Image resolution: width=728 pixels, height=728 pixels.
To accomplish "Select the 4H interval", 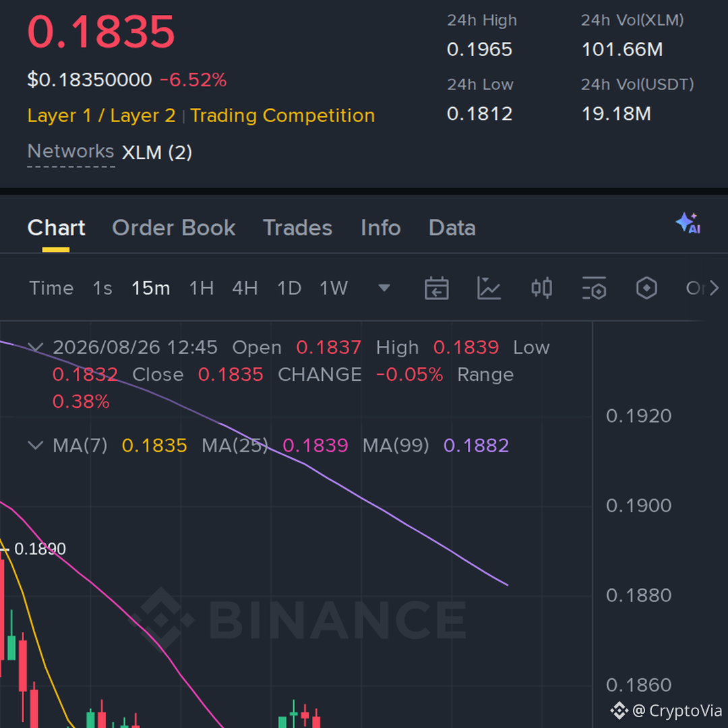I will coord(245,289).
